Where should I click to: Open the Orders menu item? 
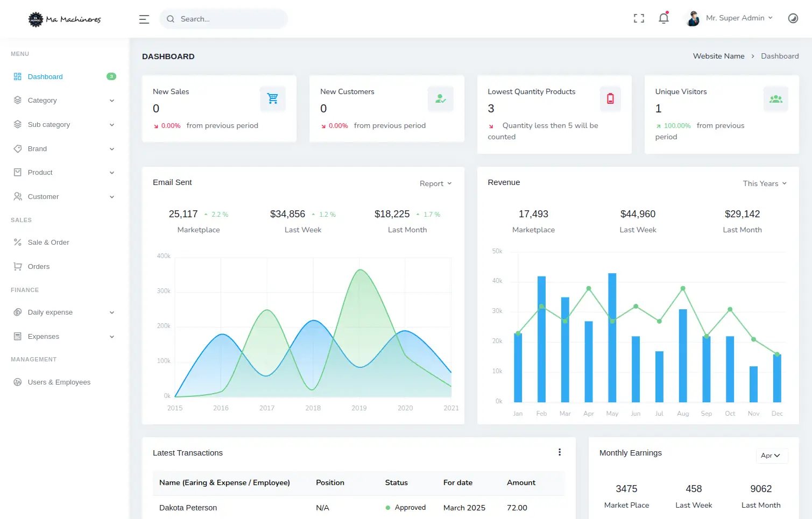pos(65,266)
